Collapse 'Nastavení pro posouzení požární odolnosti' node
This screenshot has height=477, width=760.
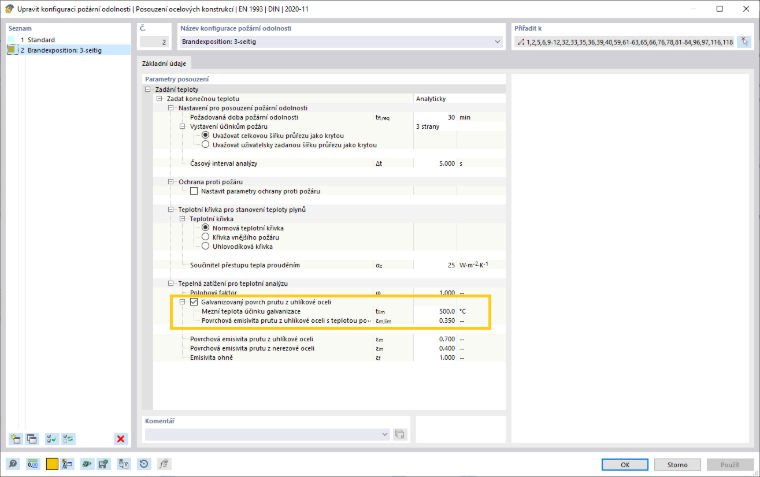171,108
